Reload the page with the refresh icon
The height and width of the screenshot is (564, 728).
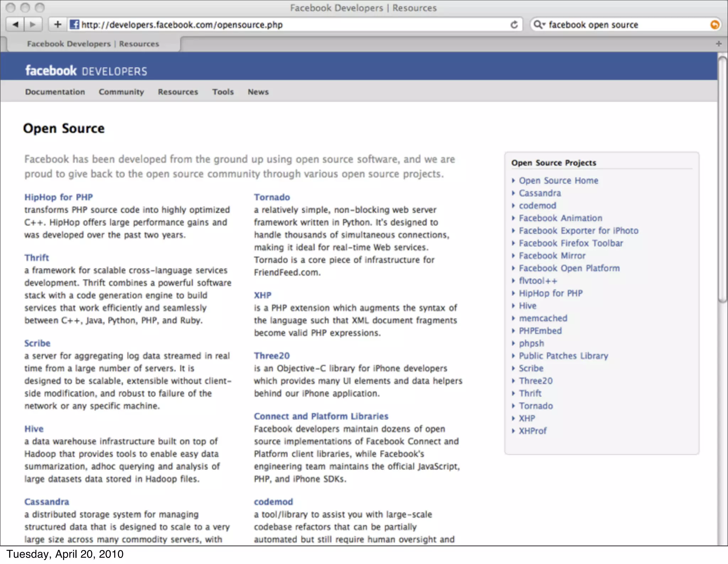pos(514,25)
